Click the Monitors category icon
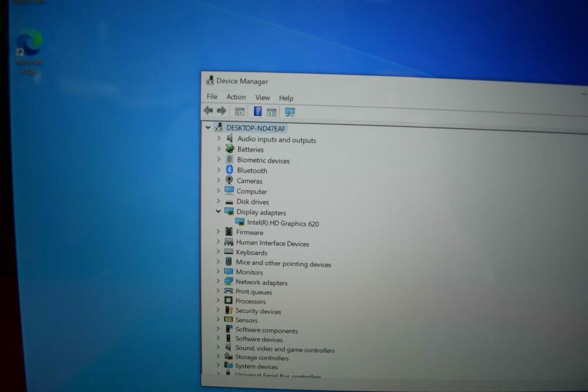The image size is (588, 392). click(228, 272)
